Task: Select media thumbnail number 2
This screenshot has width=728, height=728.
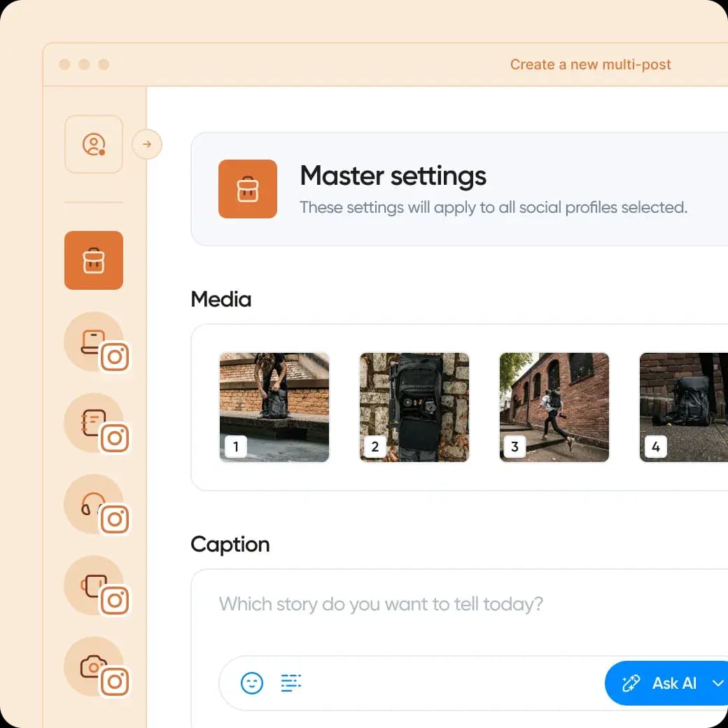Action: pos(414,407)
